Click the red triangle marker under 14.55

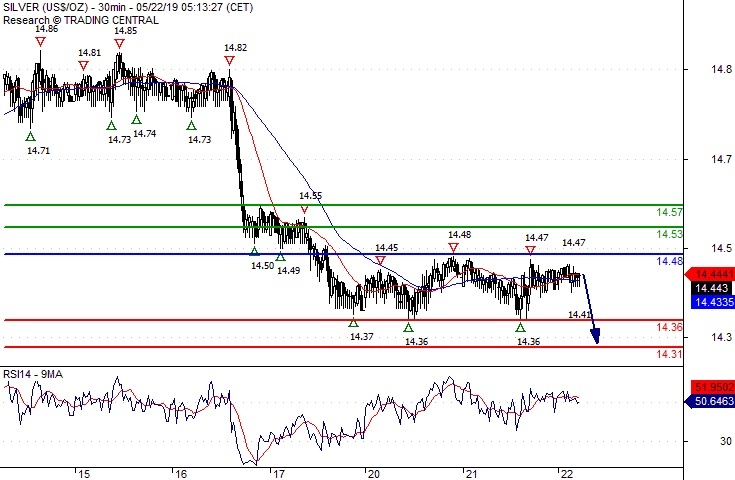[x=304, y=209]
